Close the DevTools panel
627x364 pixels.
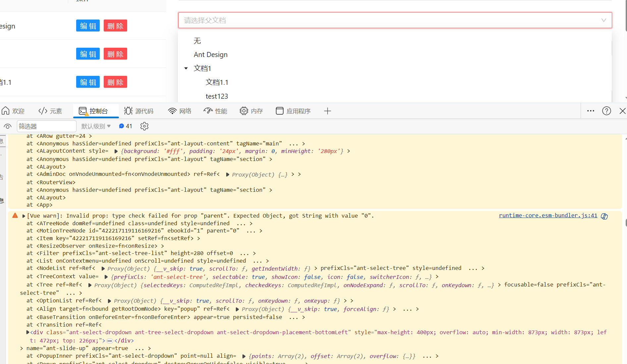click(622, 111)
